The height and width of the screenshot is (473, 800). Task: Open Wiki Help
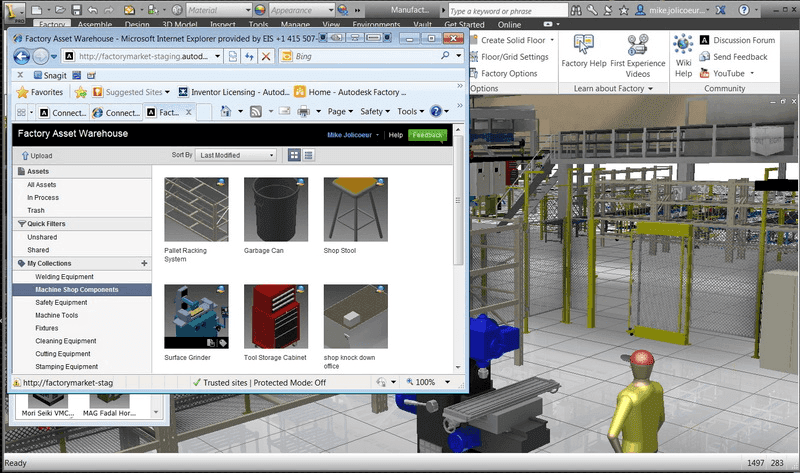[683, 56]
